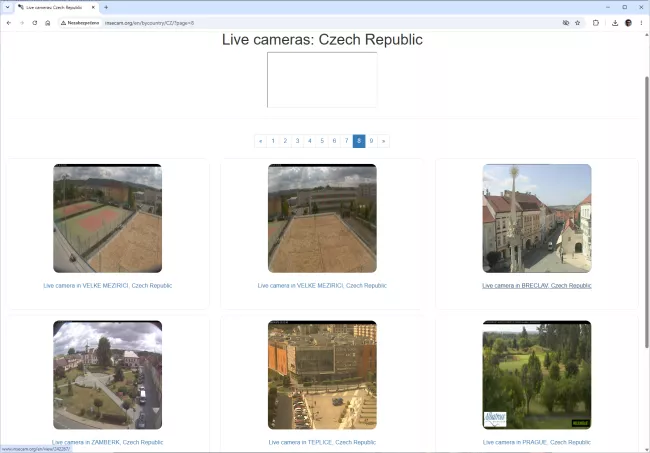Reload the page with refresh icon

click(x=35, y=23)
